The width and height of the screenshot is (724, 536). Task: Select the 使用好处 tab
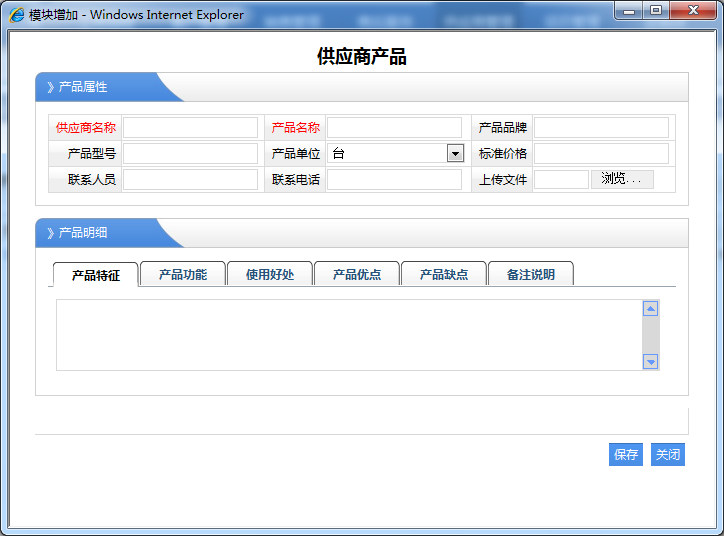click(x=270, y=274)
